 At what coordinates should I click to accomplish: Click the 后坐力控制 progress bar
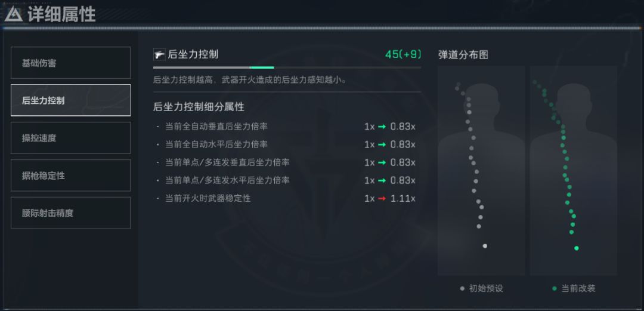pyautogui.click(x=287, y=67)
